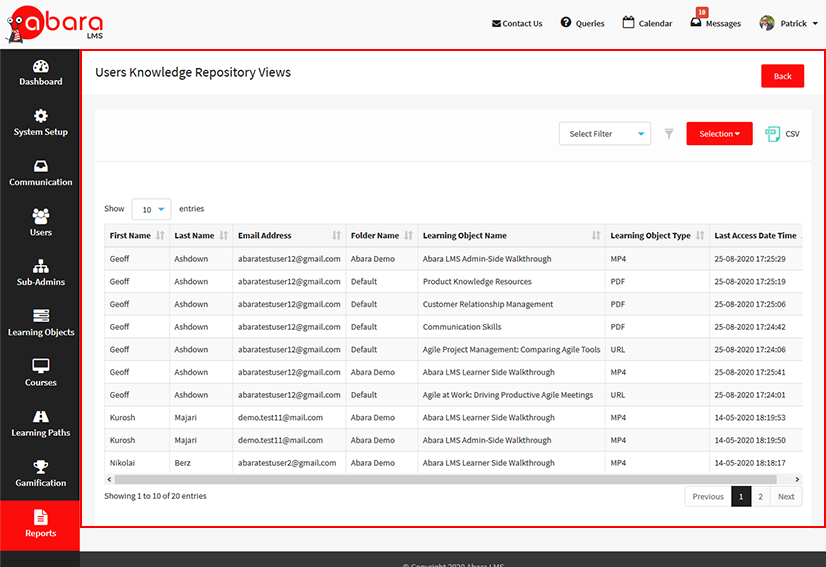Change Show entries count dropdown

click(x=151, y=209)
